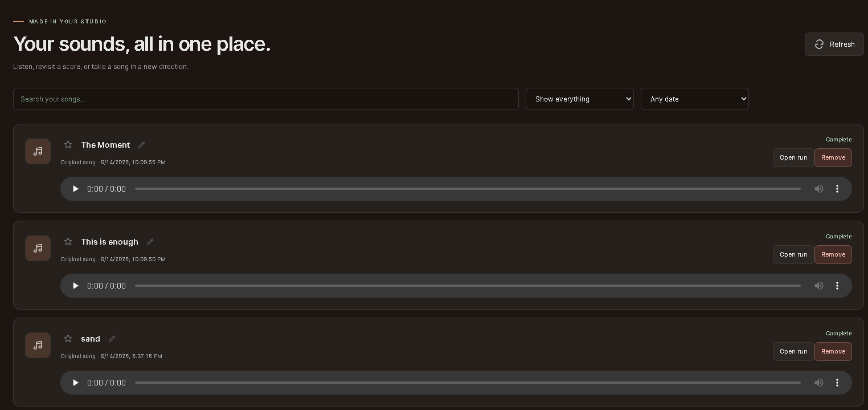The width and height of the screenshot is (868, 410).
Task: Play The Moment audio
Action: point(75,189)
